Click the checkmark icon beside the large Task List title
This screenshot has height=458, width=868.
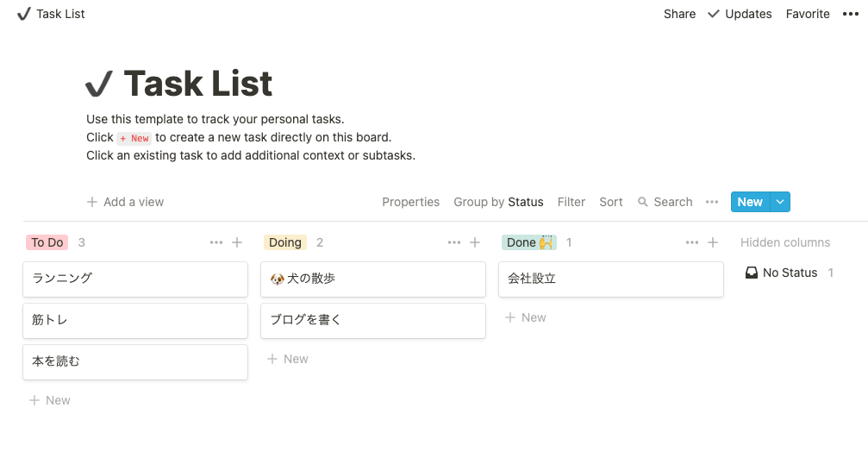tap(100, 84)
